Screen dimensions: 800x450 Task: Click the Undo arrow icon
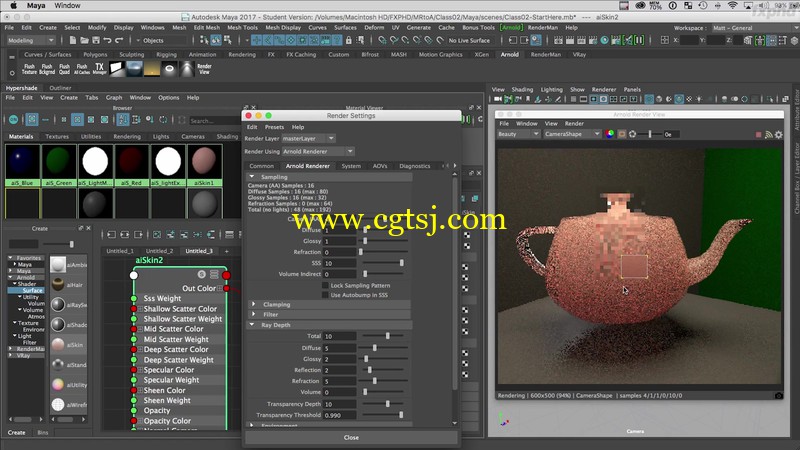coord(107,40)
